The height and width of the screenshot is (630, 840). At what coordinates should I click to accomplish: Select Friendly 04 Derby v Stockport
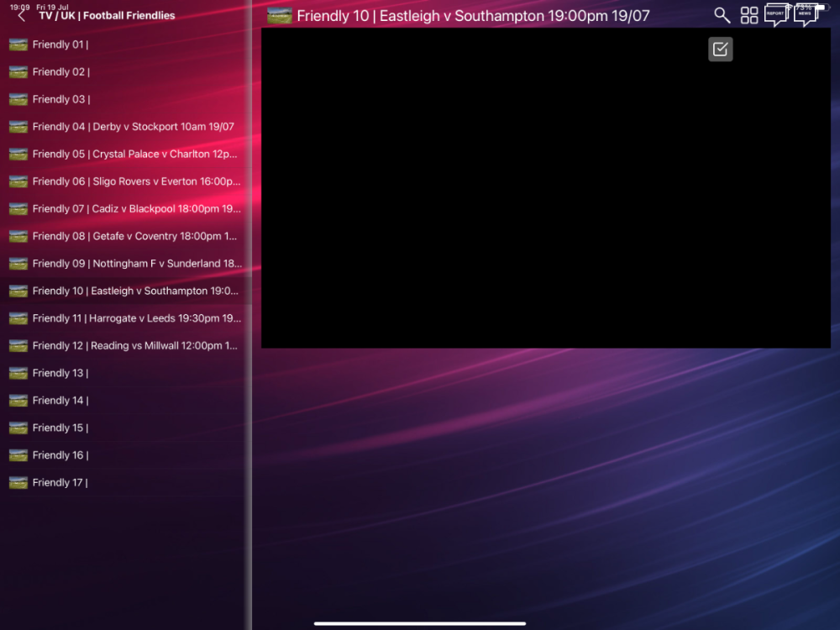(x=133, y=127)
